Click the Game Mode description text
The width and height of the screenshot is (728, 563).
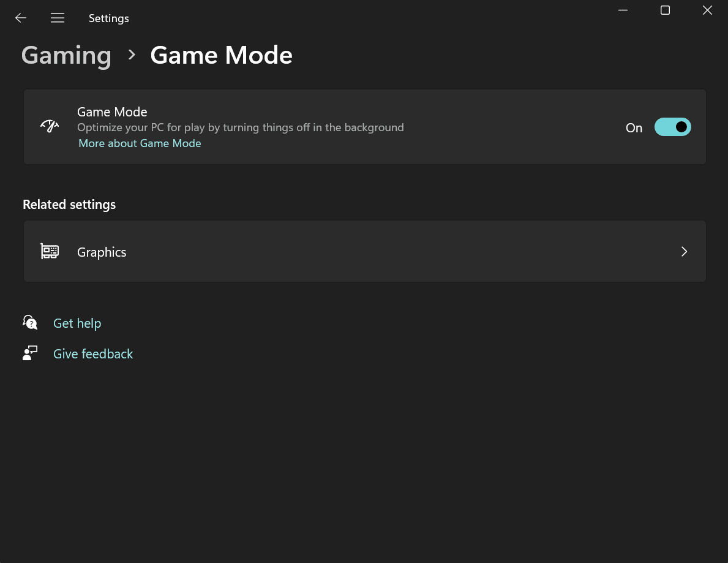click(241, 127)
